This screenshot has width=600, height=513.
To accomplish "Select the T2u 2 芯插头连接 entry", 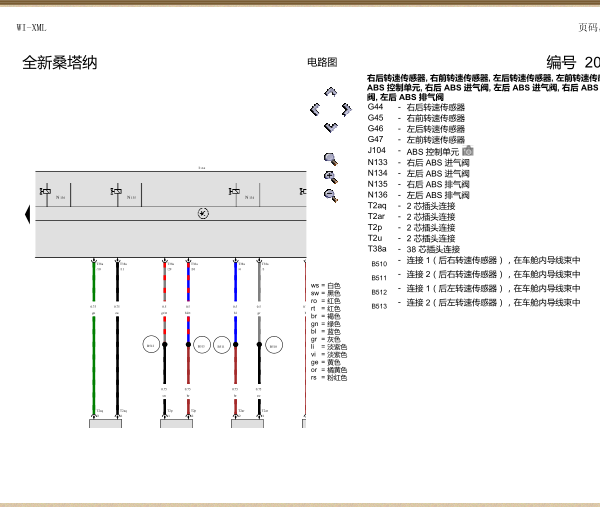I will (411, 238).
